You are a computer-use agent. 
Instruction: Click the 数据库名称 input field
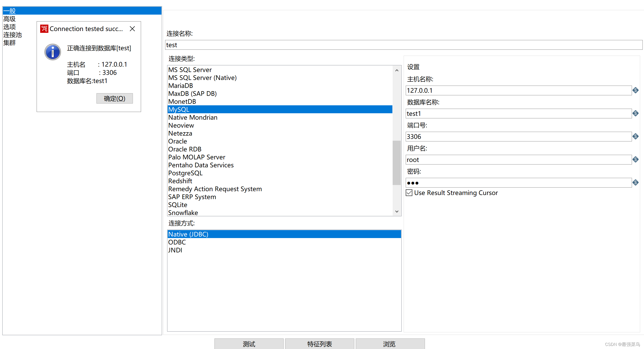pyautogui.click(x=519, y=114)
